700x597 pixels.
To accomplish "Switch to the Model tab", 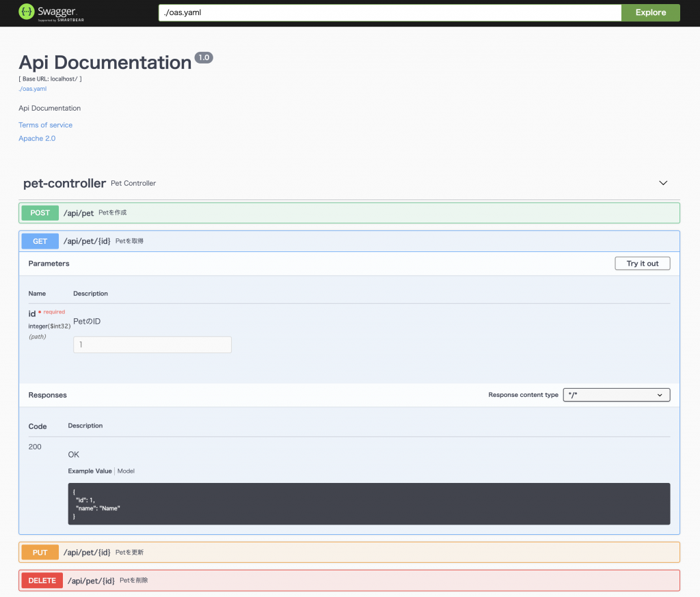I will pyautogui.click(x=126, y=471).
